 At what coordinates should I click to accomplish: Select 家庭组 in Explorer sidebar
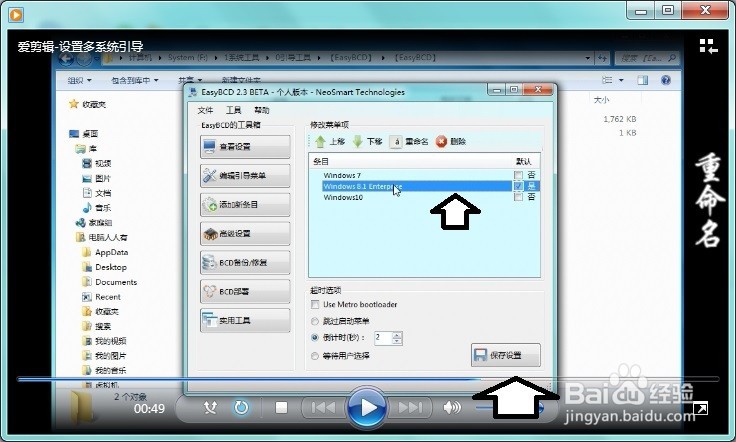tap(94, 222)
